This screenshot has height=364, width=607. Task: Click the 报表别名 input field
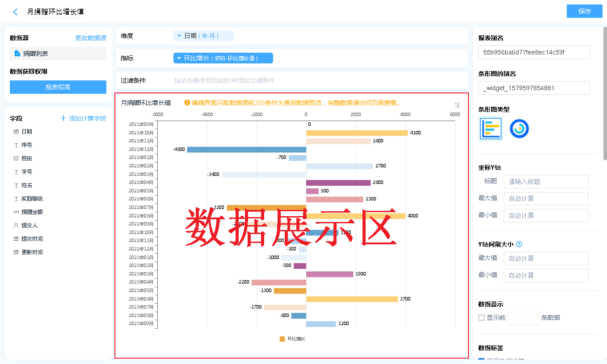pyautogui.click(x=534, y=52)
